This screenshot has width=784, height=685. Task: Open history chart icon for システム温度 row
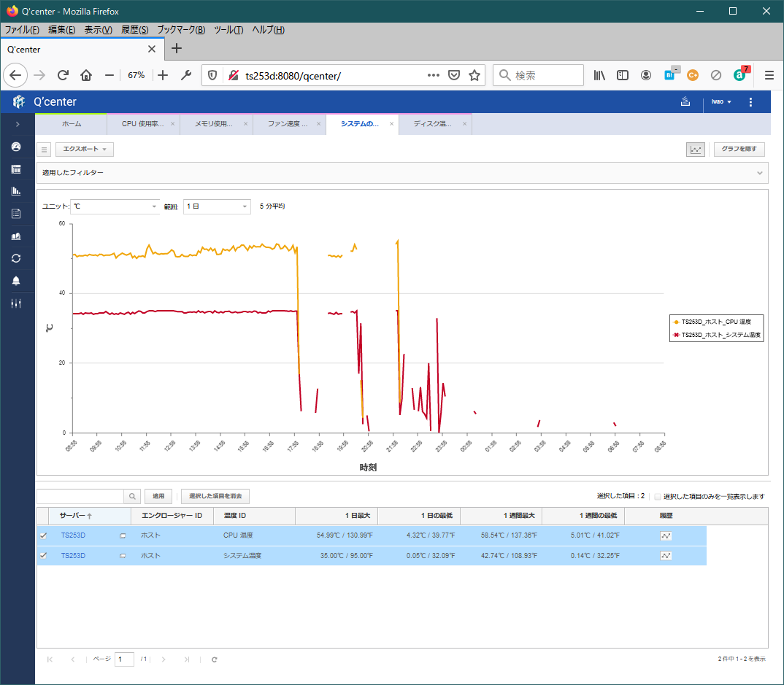click(666, 556)
